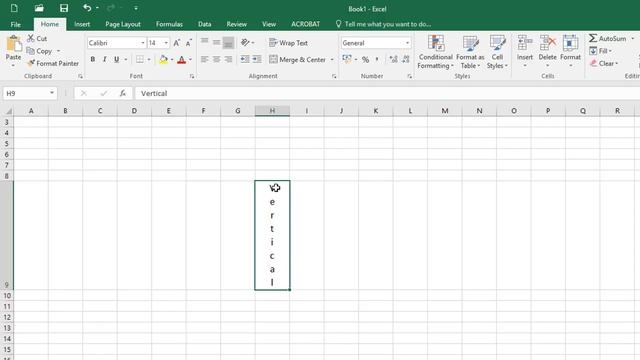
Task: Open the File tab
Action: point(16,24)
